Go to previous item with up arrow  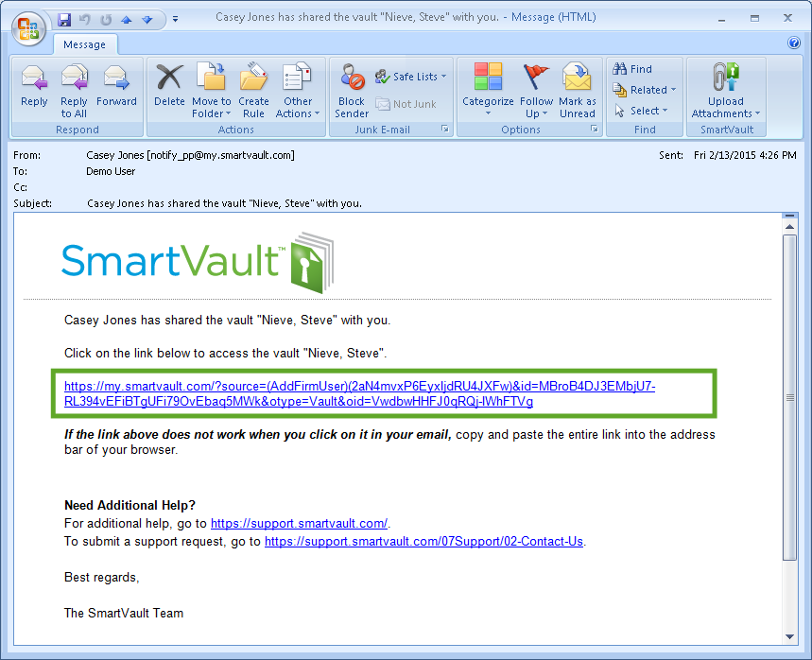tap(127, 20)
